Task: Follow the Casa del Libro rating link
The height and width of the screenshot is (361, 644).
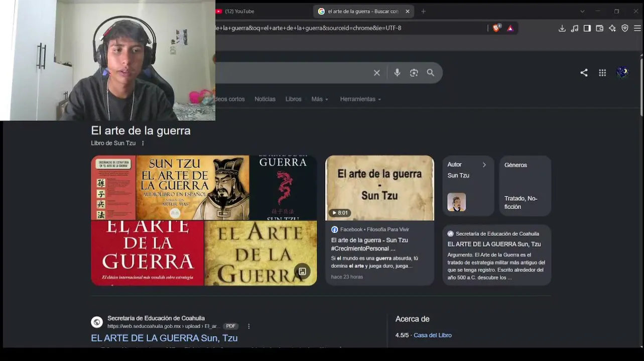Action: click(433, 335)
